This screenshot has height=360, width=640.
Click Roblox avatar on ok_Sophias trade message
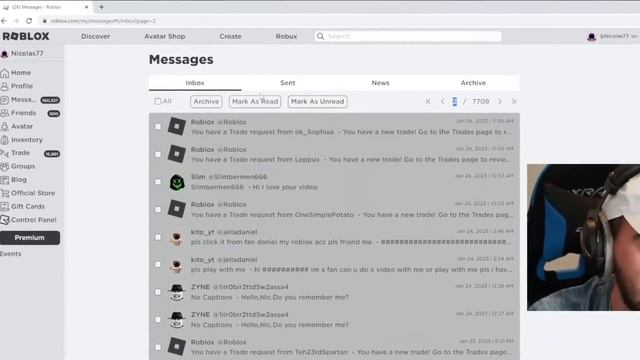[x=177, y=127]
